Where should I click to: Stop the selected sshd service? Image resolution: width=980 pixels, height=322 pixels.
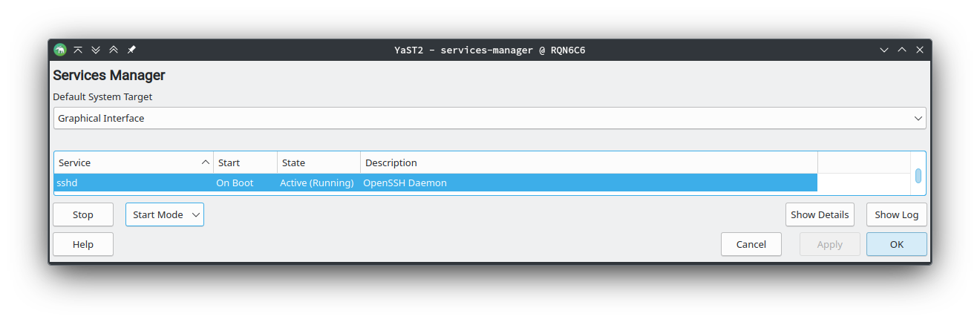[83, 214]
